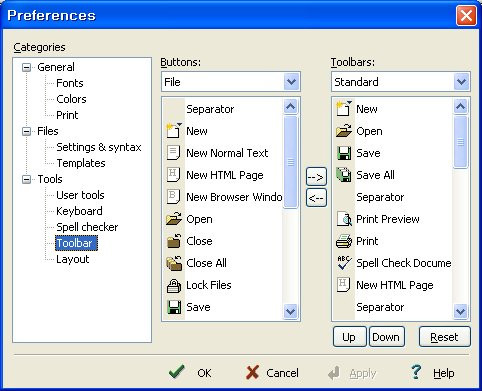This screenshot has height=391, width=482.
Task: Click the Reset button
Action: coord(445,337)
